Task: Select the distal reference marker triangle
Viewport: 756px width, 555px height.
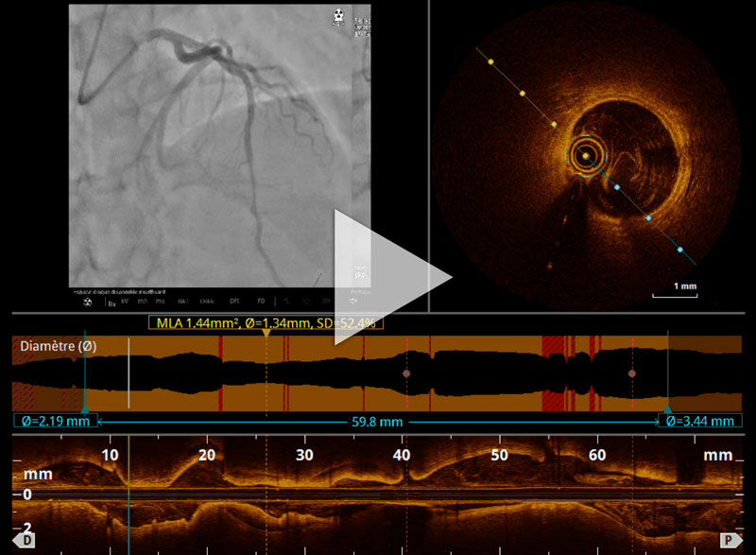Action: [86, 409]
